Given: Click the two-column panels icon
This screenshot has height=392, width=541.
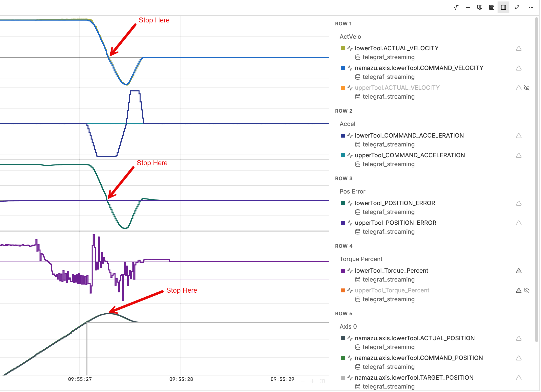Looking at the screenshot, I should (x=480, y=7).
